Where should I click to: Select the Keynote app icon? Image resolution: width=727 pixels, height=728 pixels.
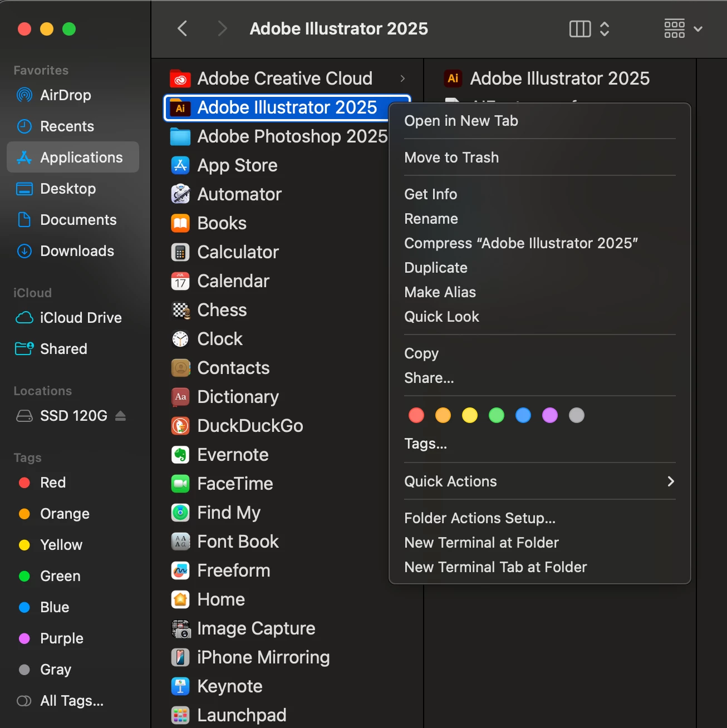(x=180, y=686)
